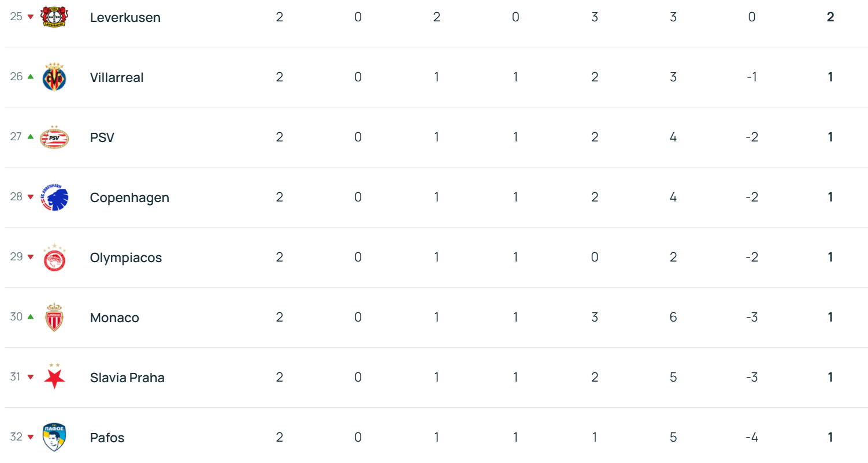868x463 pixels.
Task: Click the green up arrow beside rank 30
Action: point(31,317)
